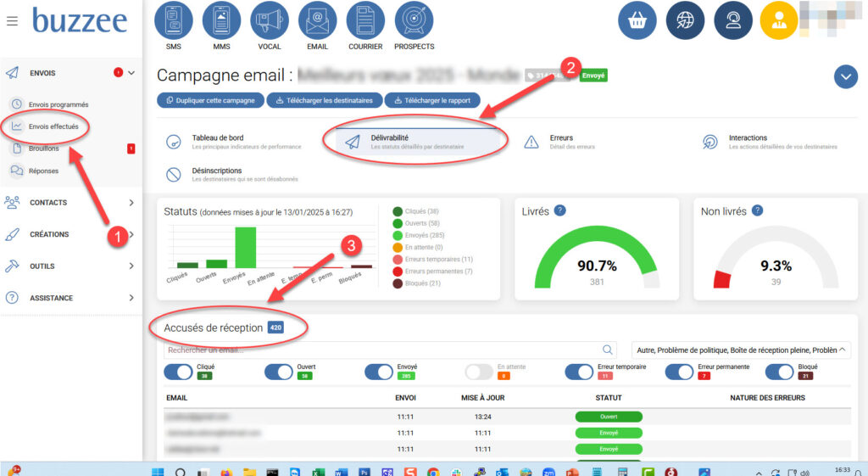This screenshot has width=868, height=476.
Task: Open Windows Start button in taskbar
Action: tap(158, 472)
